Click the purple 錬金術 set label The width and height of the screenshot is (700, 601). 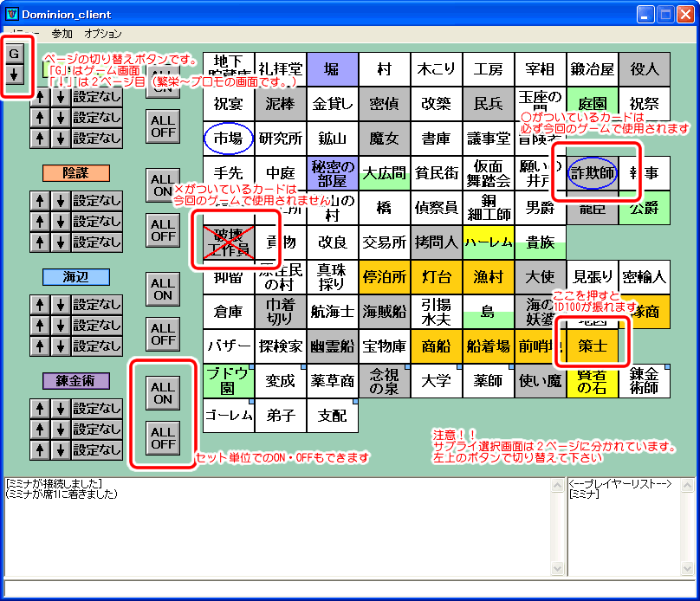(x=76, y=381)
